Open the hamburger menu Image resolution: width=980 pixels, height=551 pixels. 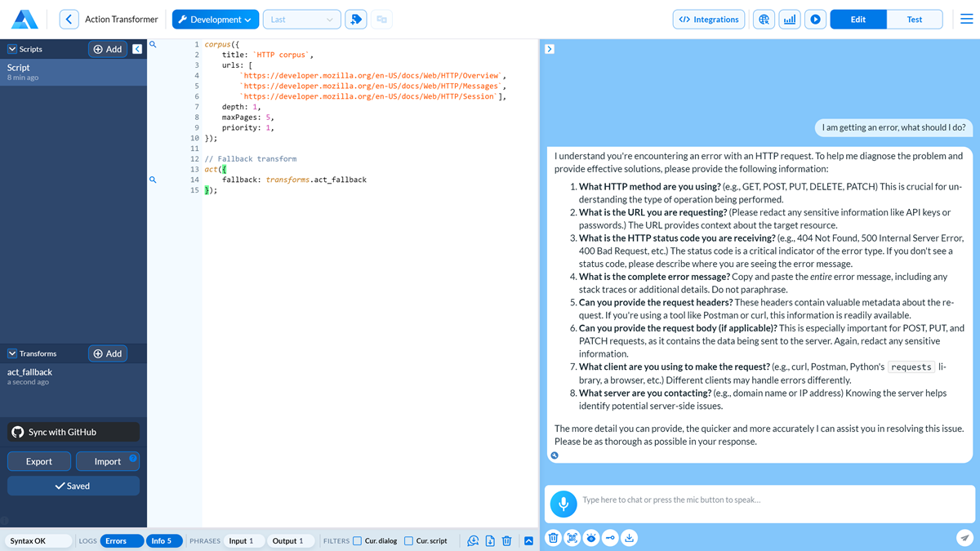(966, 20)
